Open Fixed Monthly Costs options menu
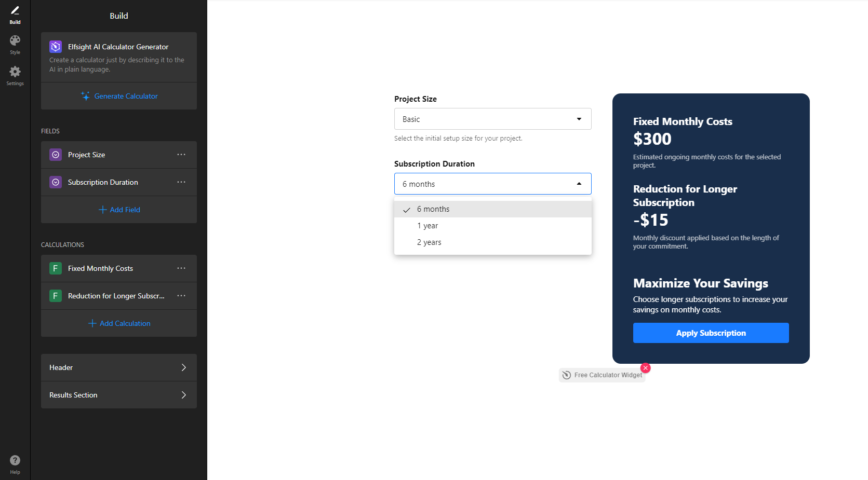 181,268
